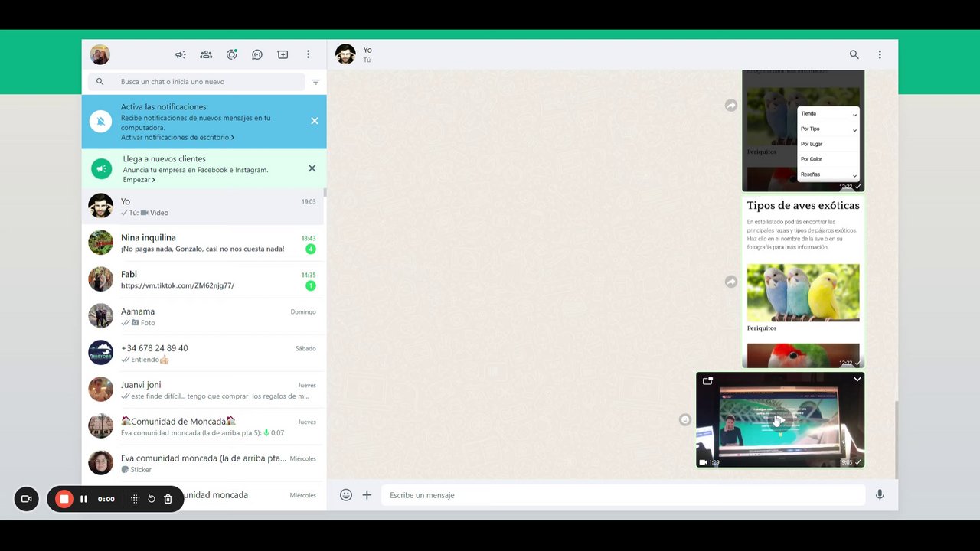Open the '+34 678 24 89 40' chat
The width and height of the screenshot is (980, 551).
coord(203,354)
